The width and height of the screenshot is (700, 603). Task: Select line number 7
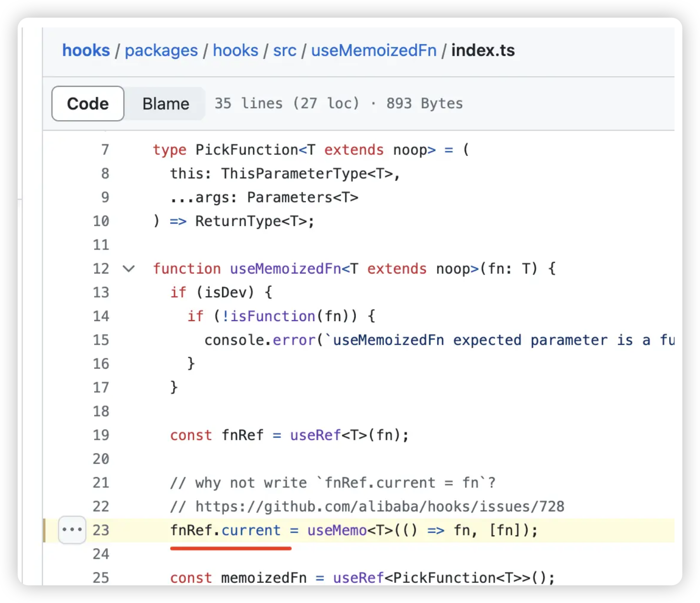tap(105, 150)
